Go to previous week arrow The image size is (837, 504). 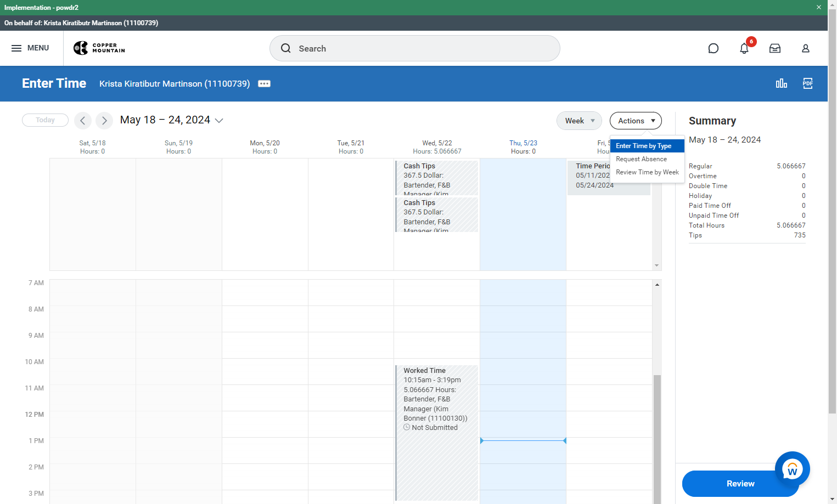[x=83, y=121]
